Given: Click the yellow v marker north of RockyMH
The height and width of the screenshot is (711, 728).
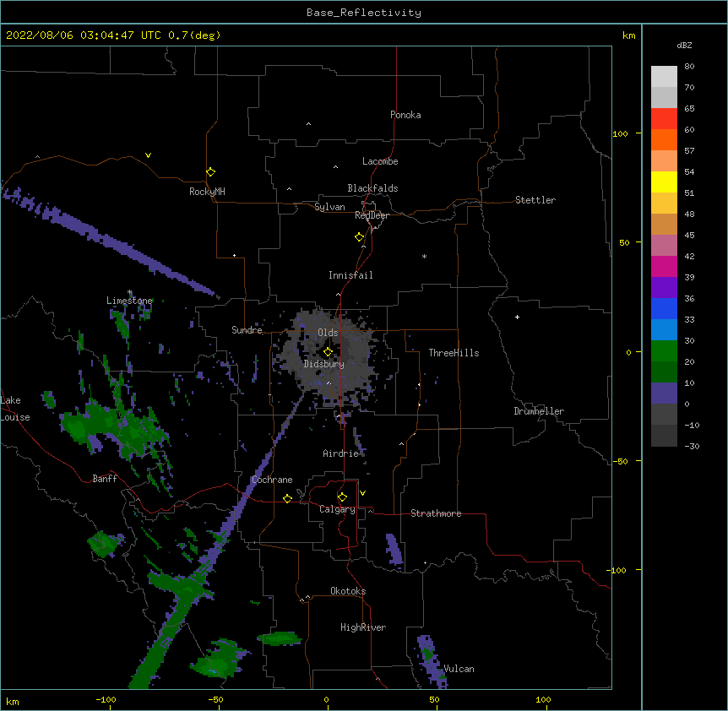Looking at the screenshot, I should 148,155.
